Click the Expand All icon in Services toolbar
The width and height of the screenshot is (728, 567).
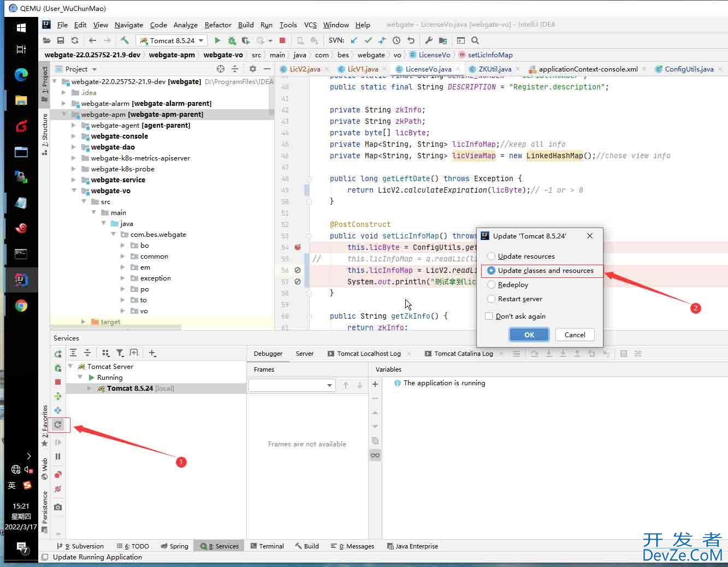pos(73,353)
